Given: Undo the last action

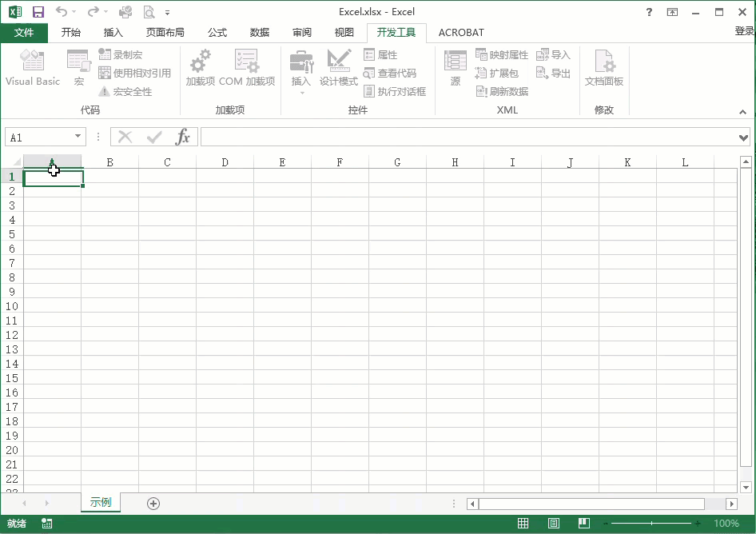Looking at the screenshot, I should [62, 11].
